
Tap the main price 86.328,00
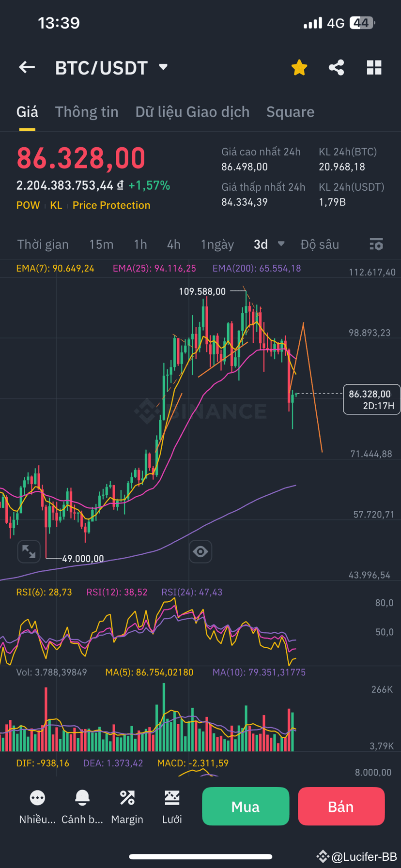point(81,158)
